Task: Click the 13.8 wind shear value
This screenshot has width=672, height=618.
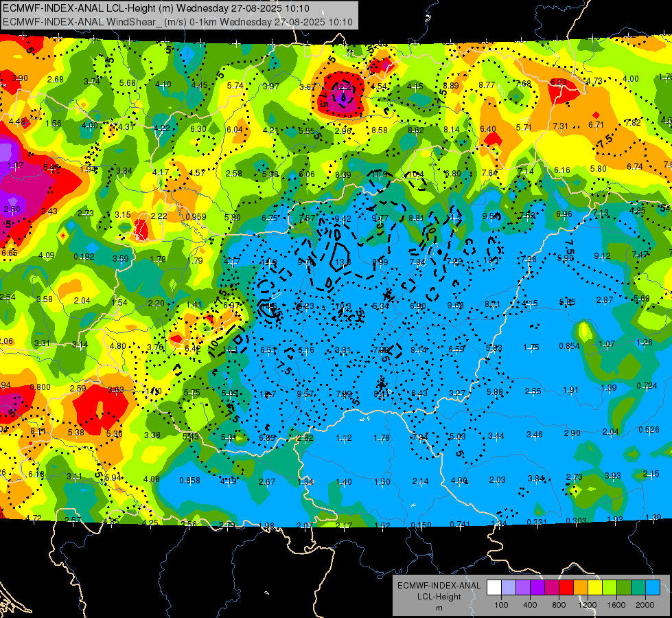Action: [x=343, y=262]
